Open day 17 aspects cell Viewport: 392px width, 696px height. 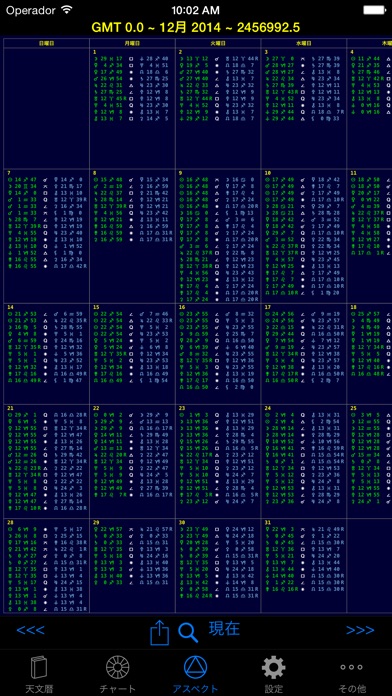coord(304,353)
